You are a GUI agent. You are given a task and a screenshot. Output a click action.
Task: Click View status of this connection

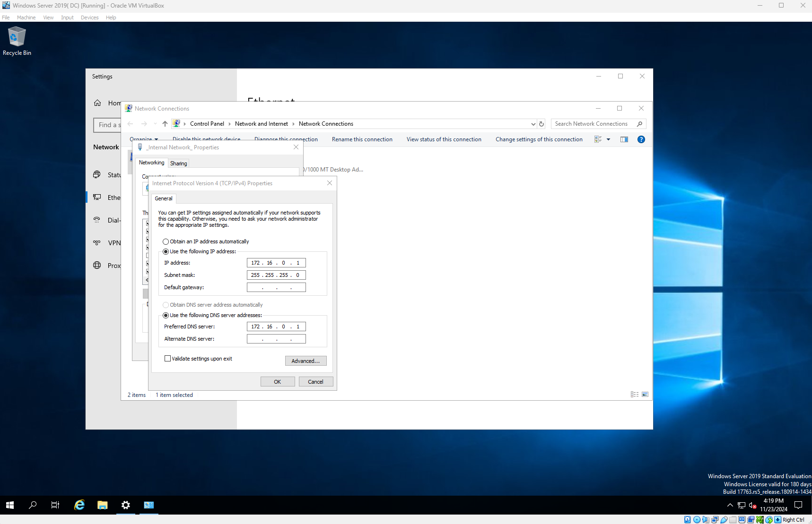click(x=444, y=139)
